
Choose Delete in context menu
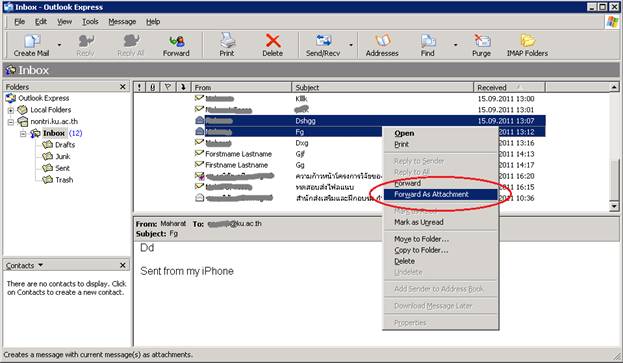coord(441,261)
